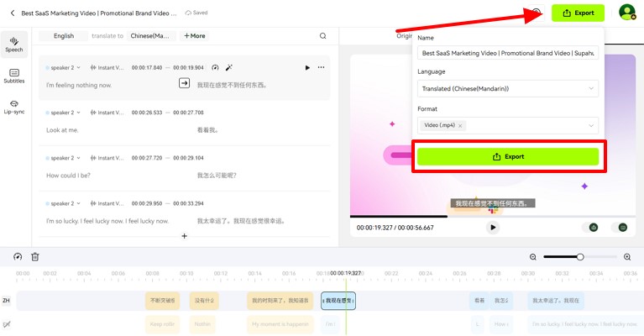The image size is (644, 336).
Task: Click the 'I'm so lucky' source text
Action: [x=107, y=221]
